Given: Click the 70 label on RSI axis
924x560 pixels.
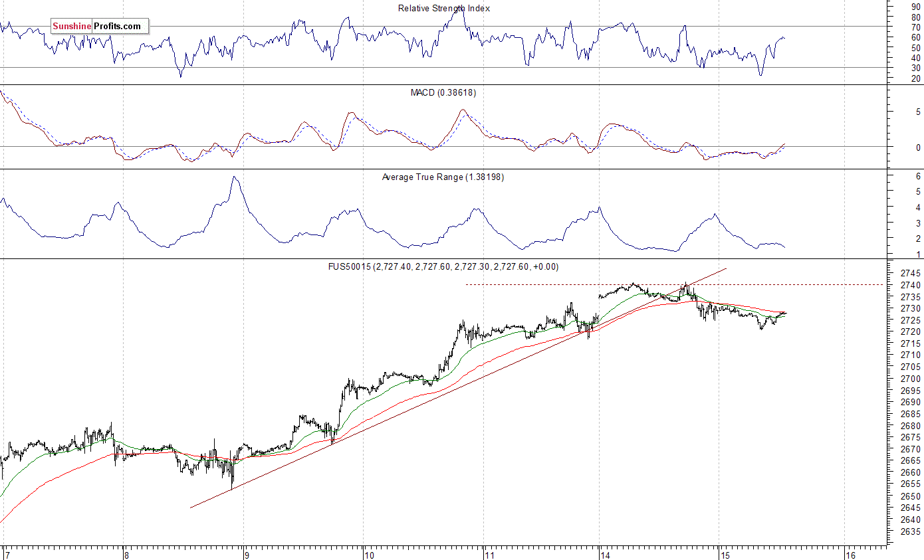Looking at the screenshot, I should (916, 27).
